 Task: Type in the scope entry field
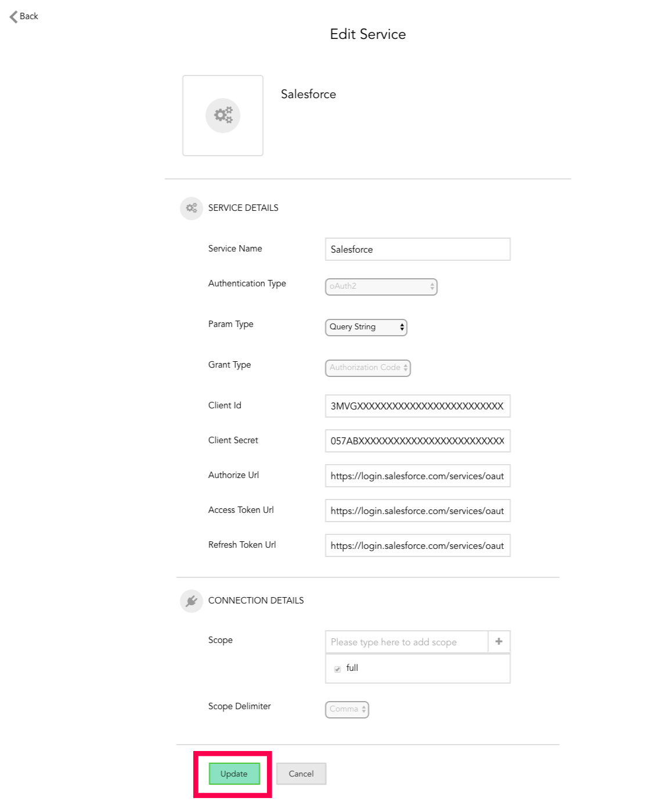pos(406,642)
